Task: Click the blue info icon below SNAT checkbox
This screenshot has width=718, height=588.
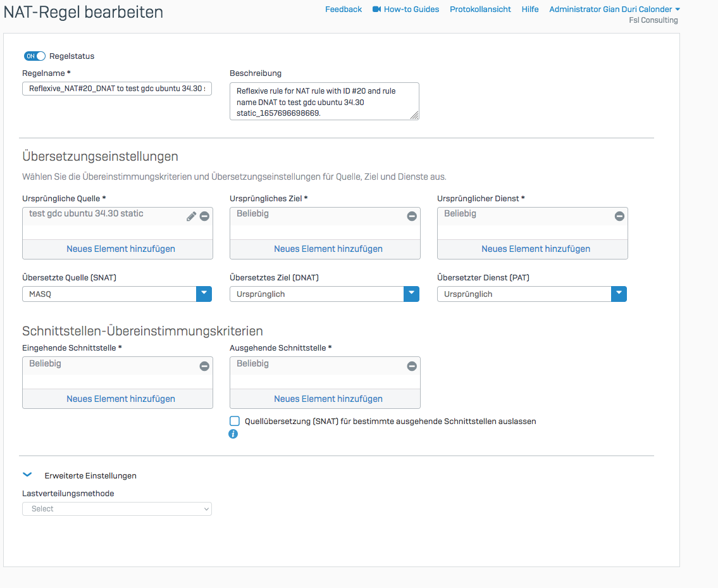Action: tap(233, 434)
